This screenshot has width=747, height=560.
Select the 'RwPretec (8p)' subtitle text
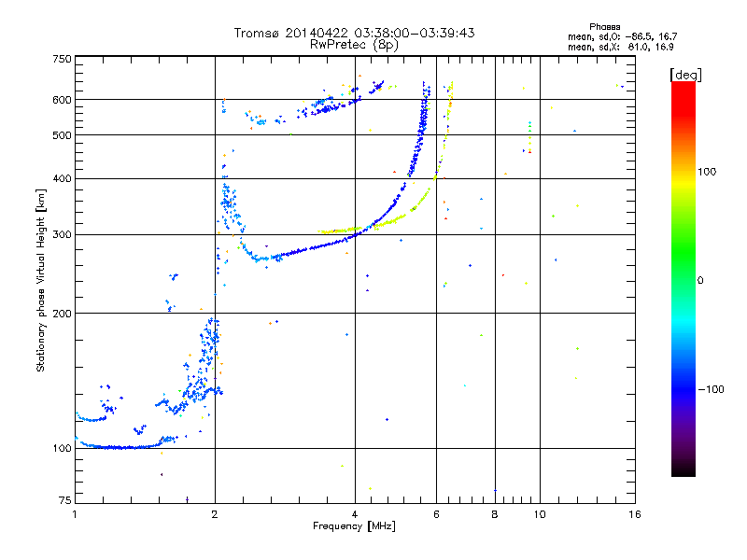coord(354,45)
